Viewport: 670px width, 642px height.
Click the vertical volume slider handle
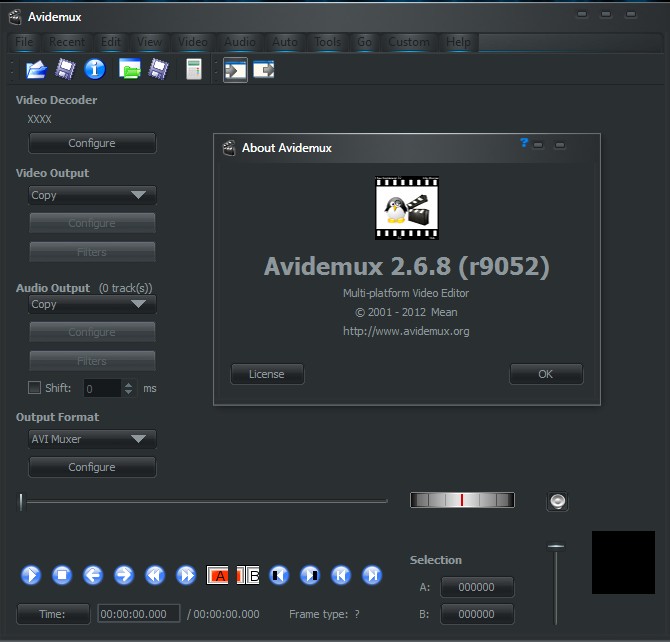(x=556, y=546)
